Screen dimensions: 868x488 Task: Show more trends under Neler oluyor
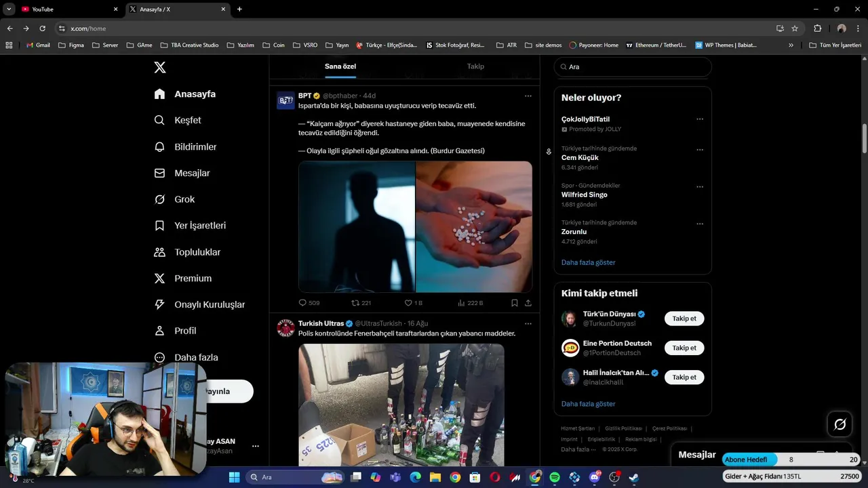588,262
